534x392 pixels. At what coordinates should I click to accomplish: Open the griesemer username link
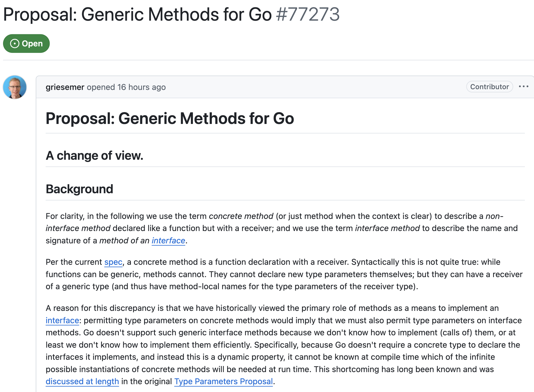[65, 87]
